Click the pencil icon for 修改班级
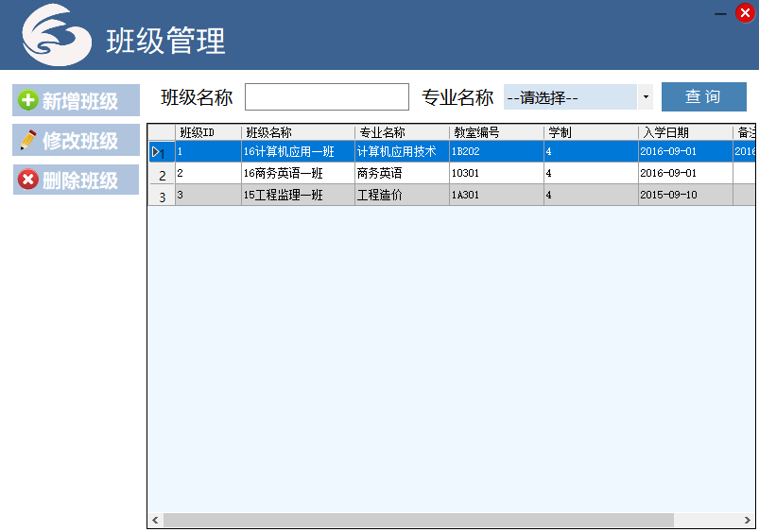This screenshot has width=759, height=532. point(28,141)
